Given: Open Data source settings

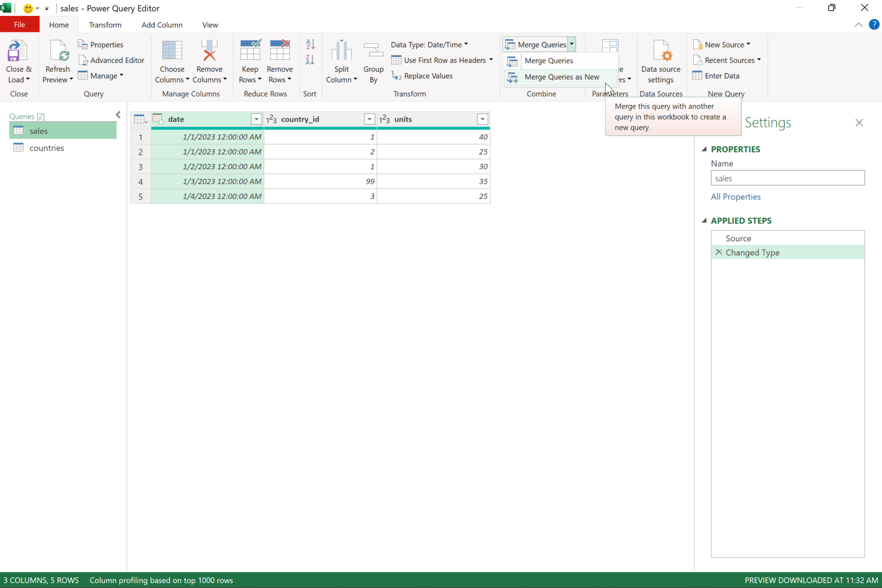Looking at the screenshot, I should click(661, 60).
